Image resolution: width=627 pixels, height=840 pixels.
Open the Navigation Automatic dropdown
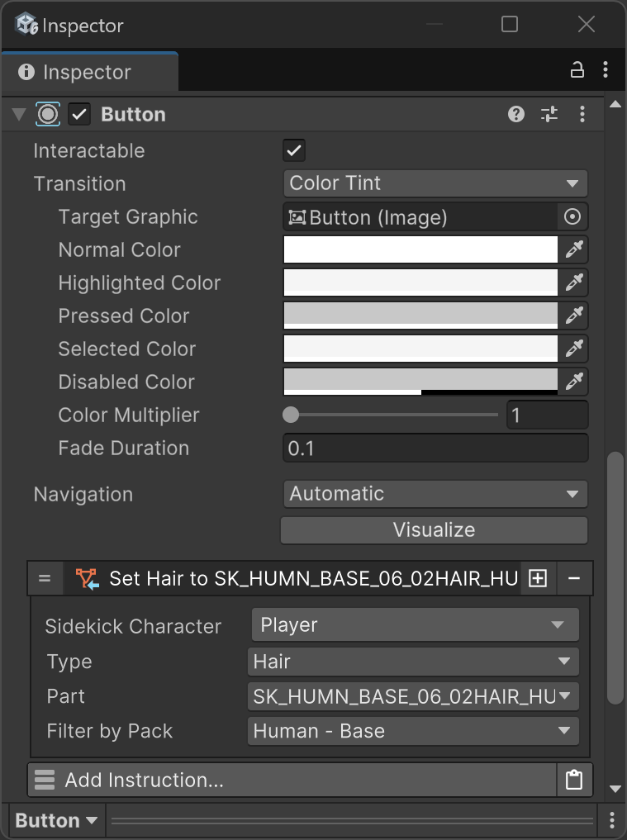[x=435, y=494]
